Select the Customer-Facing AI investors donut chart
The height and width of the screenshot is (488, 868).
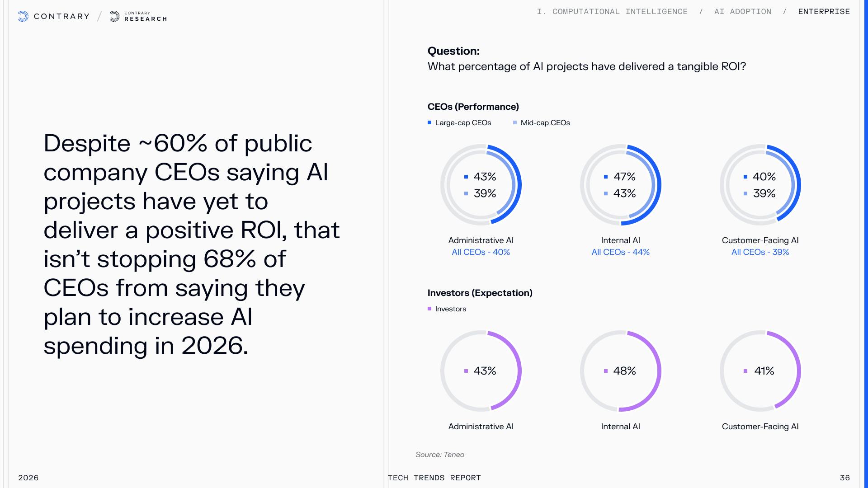[760, 371]
